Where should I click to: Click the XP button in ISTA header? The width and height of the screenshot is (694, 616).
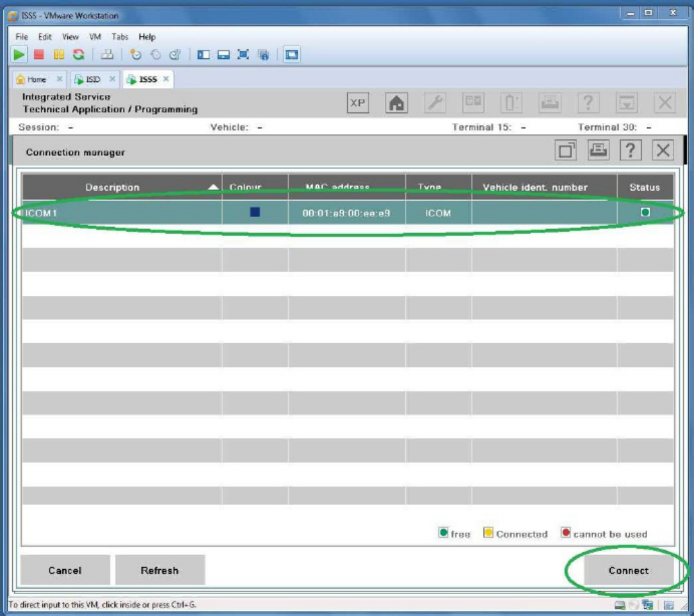coord(358,103)
